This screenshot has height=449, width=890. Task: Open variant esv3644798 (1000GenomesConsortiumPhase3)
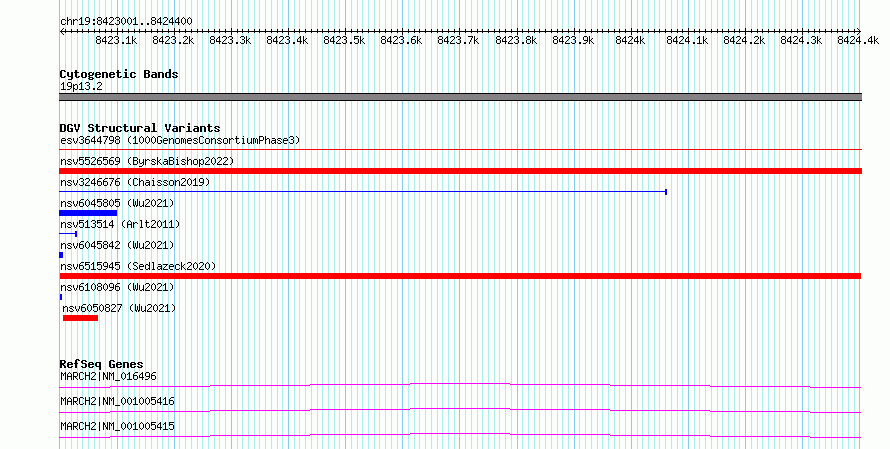[180, 140]
